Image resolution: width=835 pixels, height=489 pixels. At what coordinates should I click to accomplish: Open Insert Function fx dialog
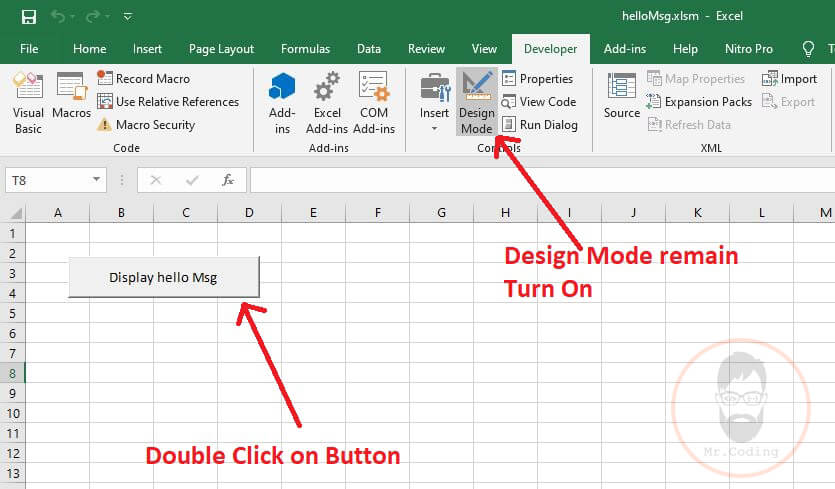pos(228,181)
